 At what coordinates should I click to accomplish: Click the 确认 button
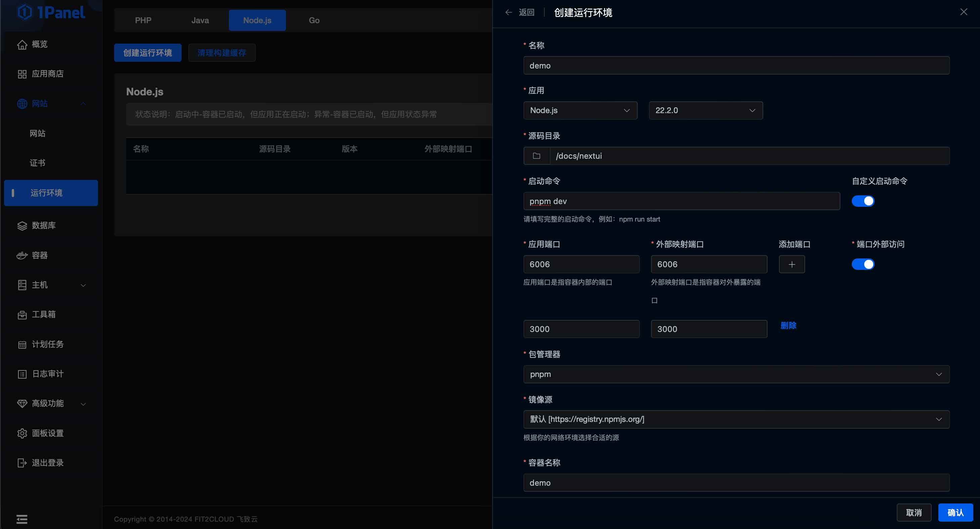pyautogui.click(x=955, y=513)
